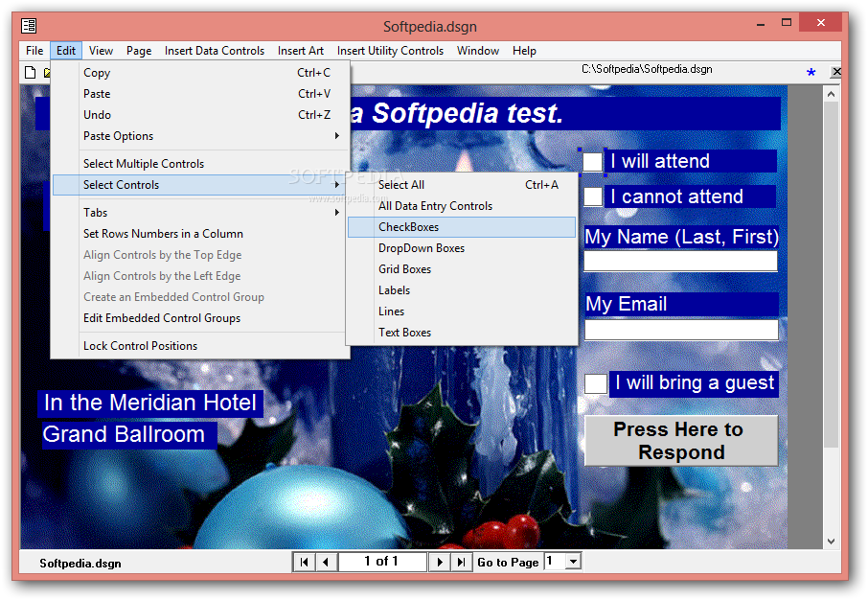
Task: Click the Go to Page number field
Action: 557,562
